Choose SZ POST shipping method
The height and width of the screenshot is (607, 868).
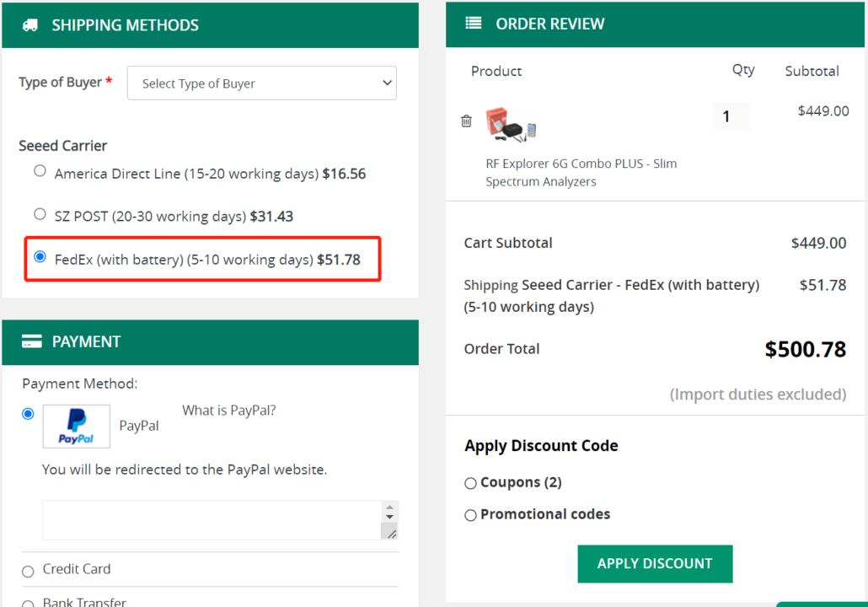(x=40, y=214)
